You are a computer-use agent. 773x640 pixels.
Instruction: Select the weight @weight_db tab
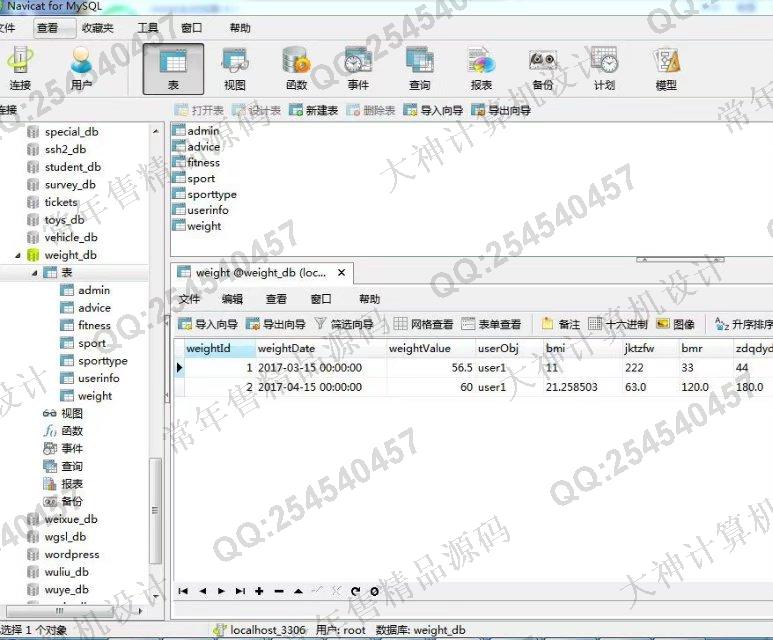coord(262,273)
